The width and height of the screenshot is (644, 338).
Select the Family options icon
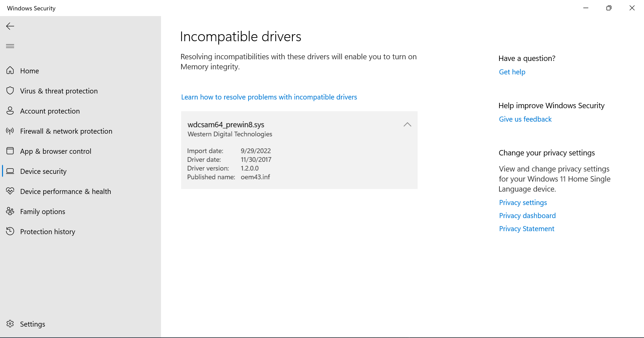[10, 211]
